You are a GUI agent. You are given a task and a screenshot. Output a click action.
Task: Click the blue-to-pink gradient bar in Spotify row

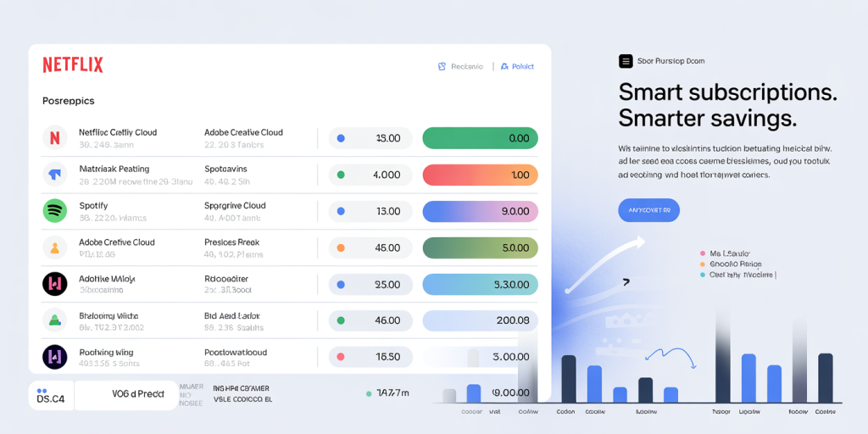pos(480,211)
